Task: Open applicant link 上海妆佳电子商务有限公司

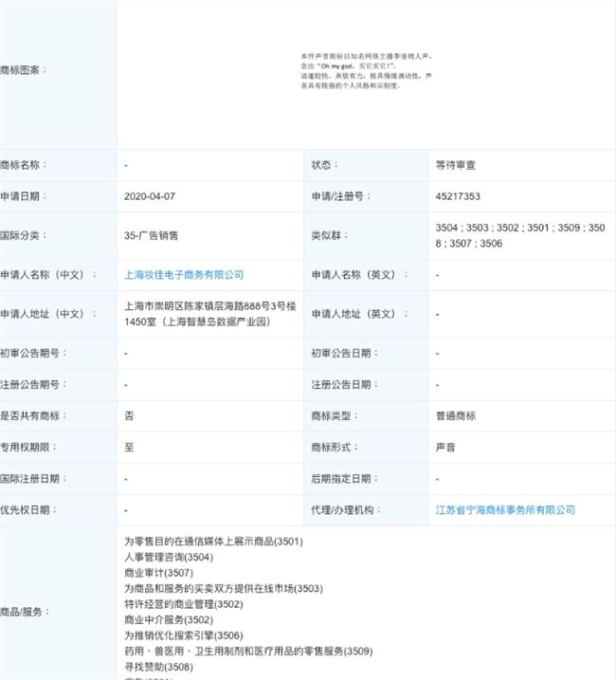Action: pyautogui.click(x=184, y=275)
